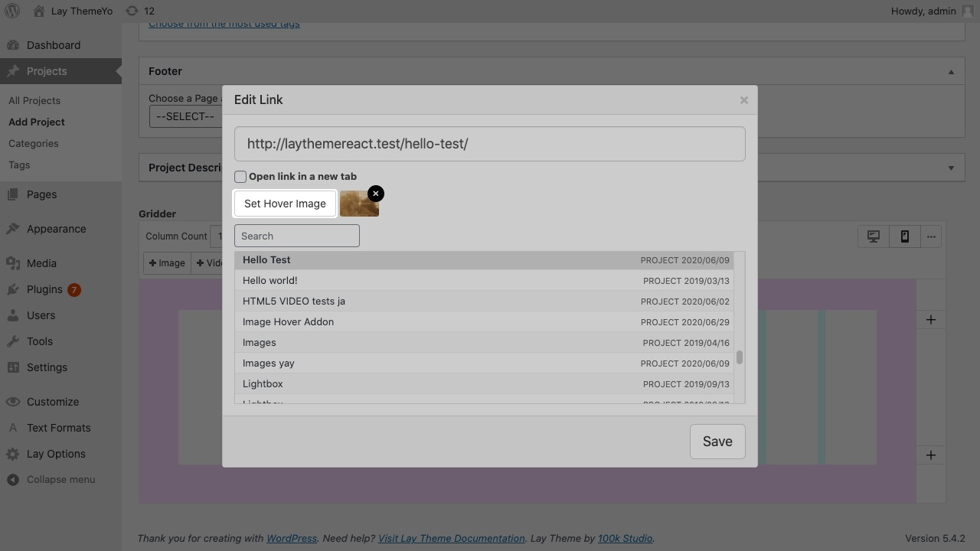
Task: Click the Text Formats letter icon
Action: click(x=13, y=428)
